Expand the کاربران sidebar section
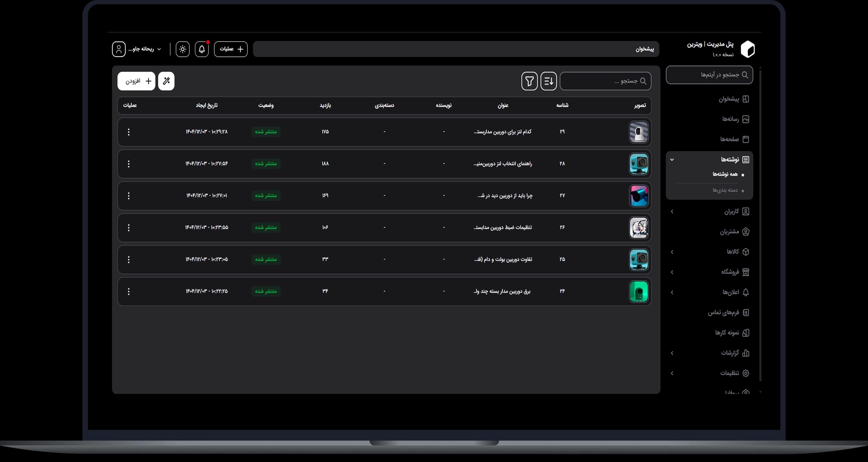 [x=710, y=212]
